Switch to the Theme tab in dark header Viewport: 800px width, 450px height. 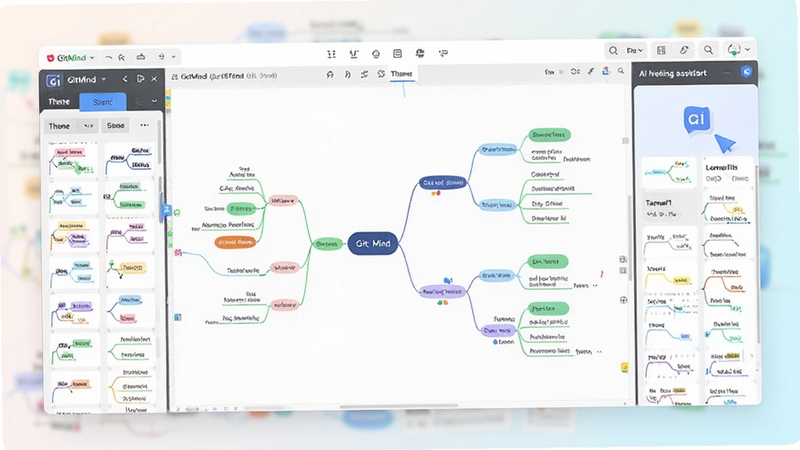(59, 102)
